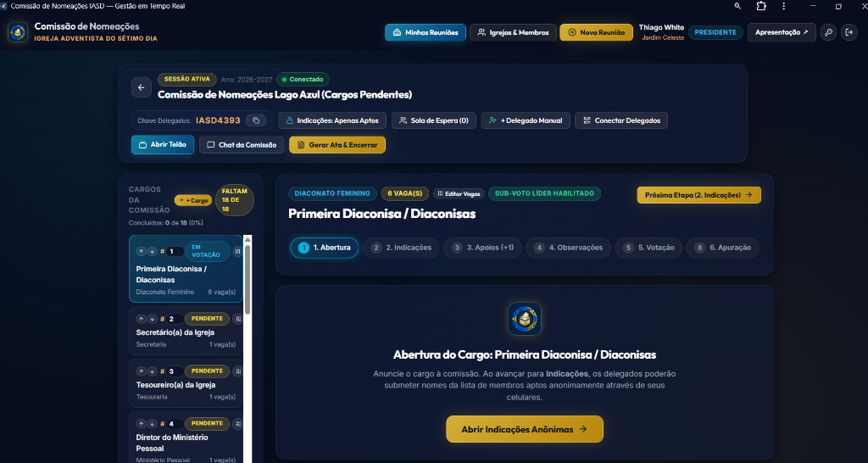Image resolution: width=868 pixels, height=463 pixels.
Task: Move Primeira Diaconisa card down
Action: 153,252
